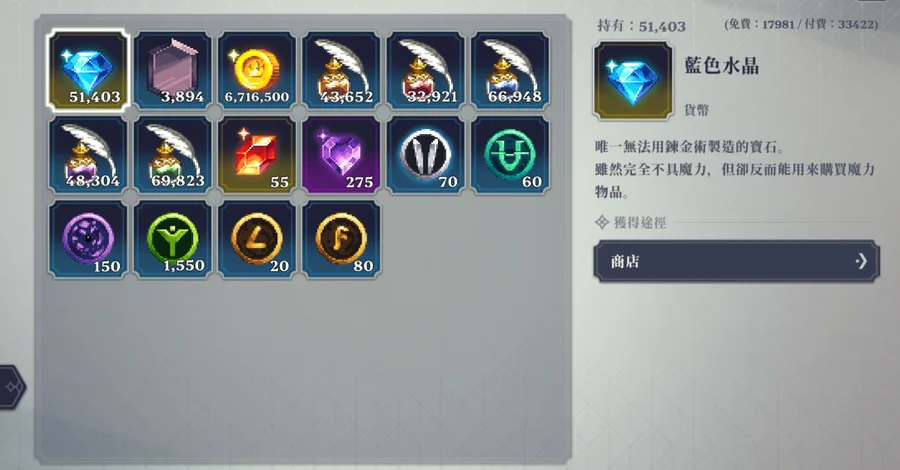Select the gold coin item with 6,716,500
900x470 pixels.
click(x=257, y=70)
